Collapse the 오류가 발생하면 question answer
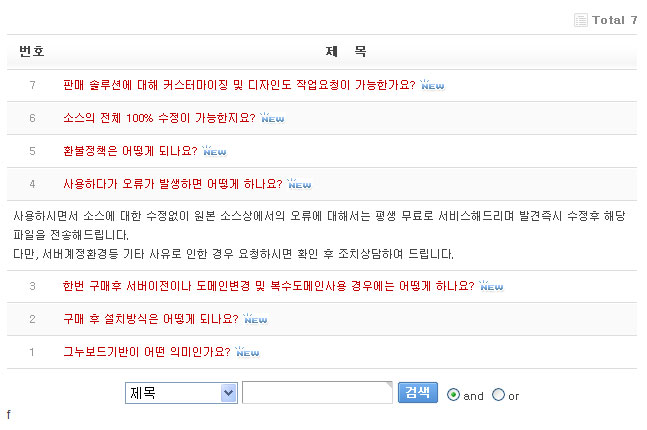Viewport: 647px width, 430px height. [x=172, y=184]
